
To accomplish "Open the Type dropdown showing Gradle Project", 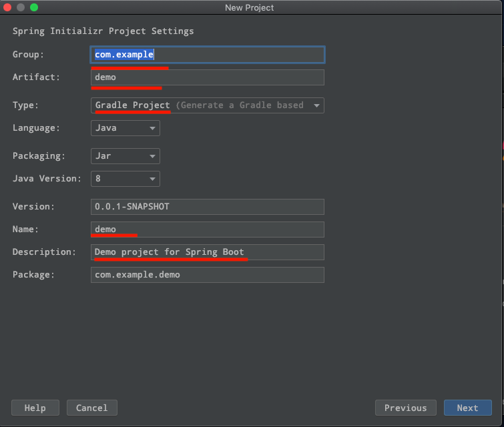I will 208,105.
